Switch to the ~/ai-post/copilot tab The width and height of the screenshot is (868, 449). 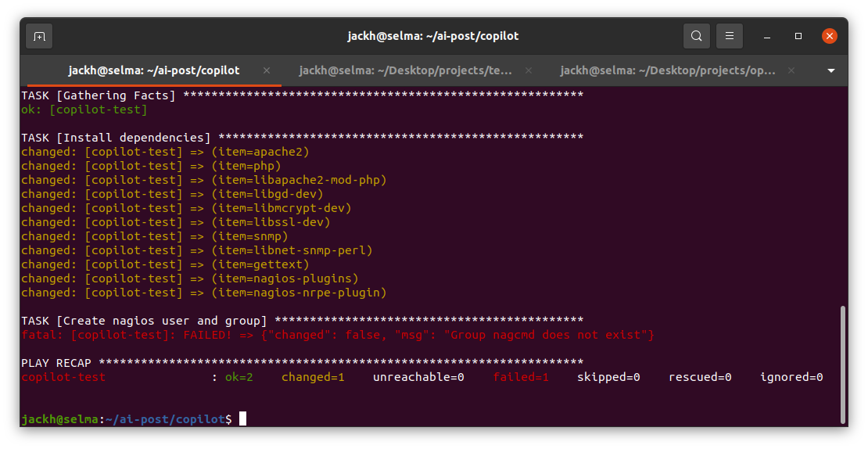tap(154, 70)
